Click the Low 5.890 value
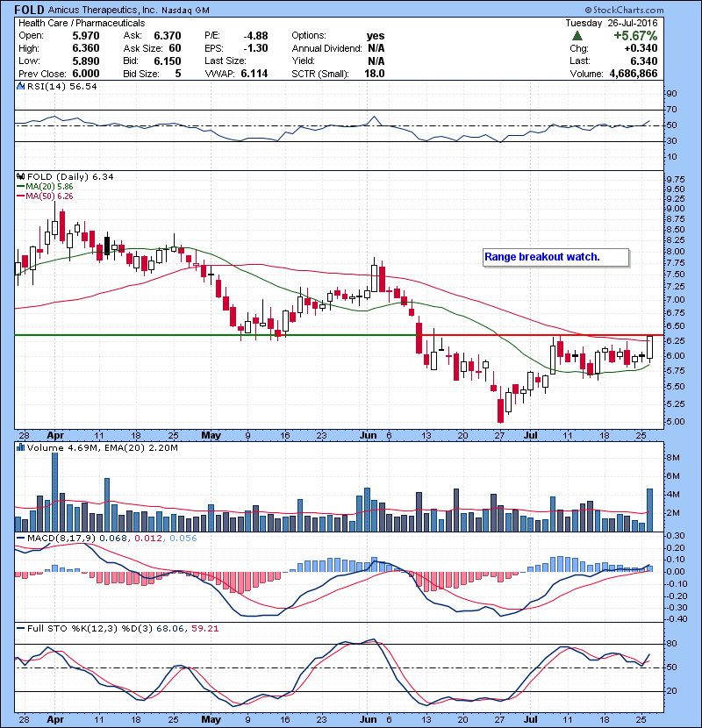The image size is (702, 728). (86, 61)
